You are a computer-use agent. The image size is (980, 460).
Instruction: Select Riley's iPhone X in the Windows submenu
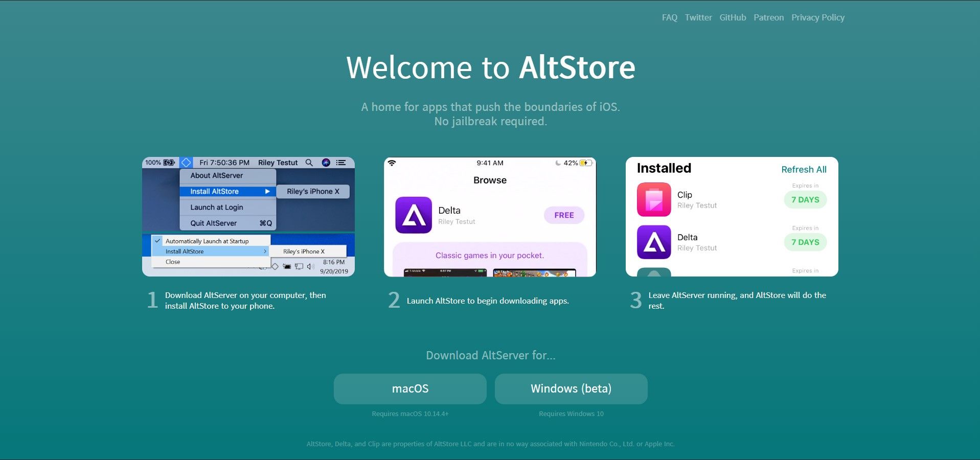[308, 251]
